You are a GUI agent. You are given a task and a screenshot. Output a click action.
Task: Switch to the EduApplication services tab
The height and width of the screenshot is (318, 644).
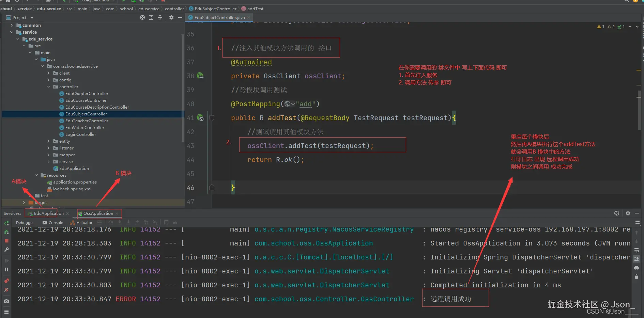tap(48, 213)
